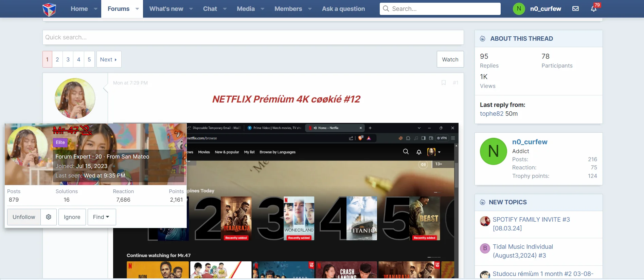Open n0_curfew profile link in sidebar
Image resolution: width=644 pixels, height=280 pixels.
point(530,142)
